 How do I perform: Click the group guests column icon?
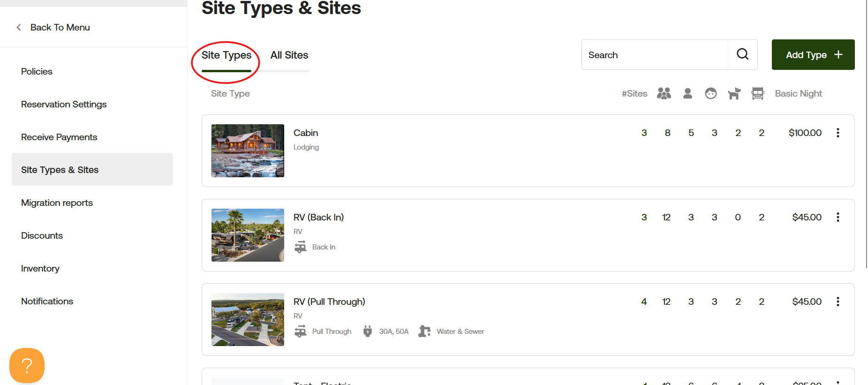(x=664, y=93)
